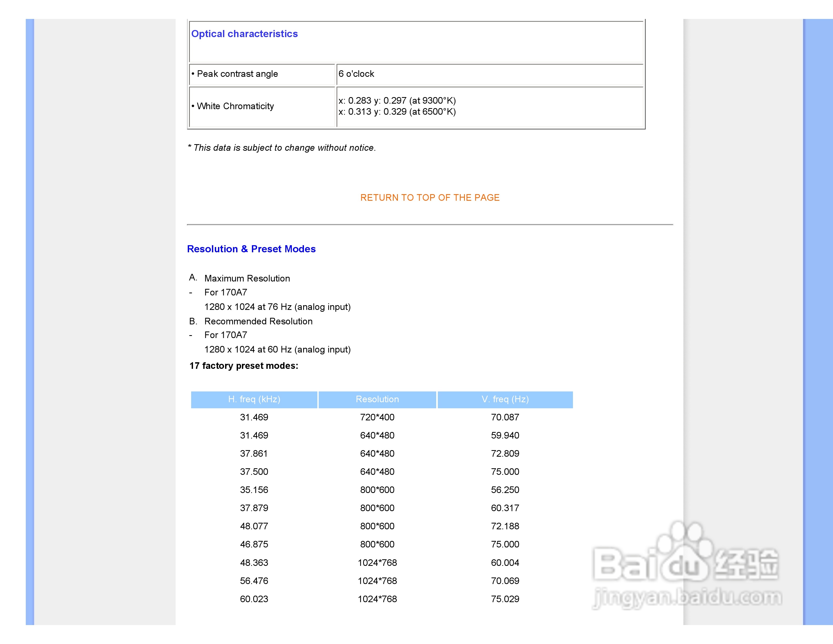This screenshot has height=644, width=833.
Task: Click the RETURN TO TOP OF THE PAGE link
Action: [x=429, y=198]
